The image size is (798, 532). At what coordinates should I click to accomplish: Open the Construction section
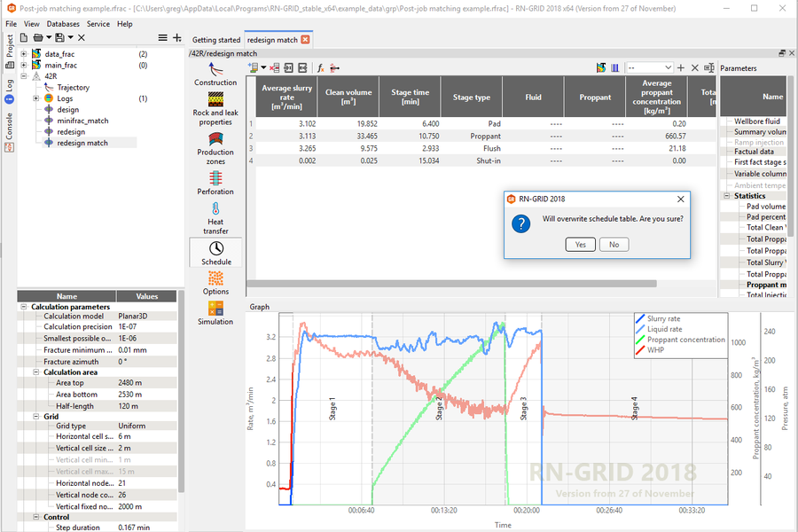click(215, 74)
